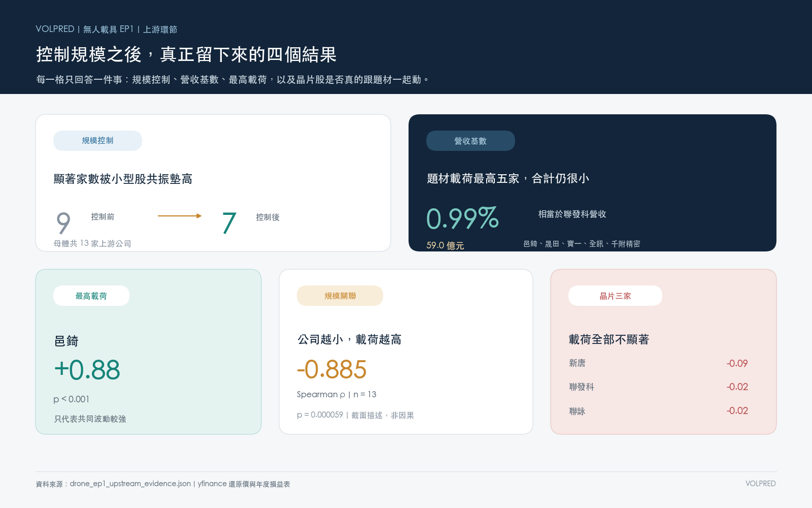812x508 pixels.
Task: Click the text p < 0.001
Action: [x=71, y=399]
